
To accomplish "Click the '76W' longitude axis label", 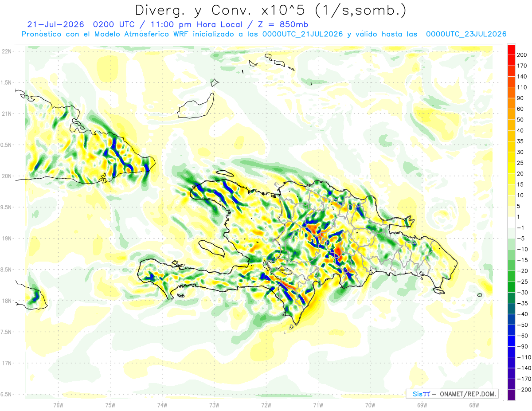I will [x=59, y=405].
